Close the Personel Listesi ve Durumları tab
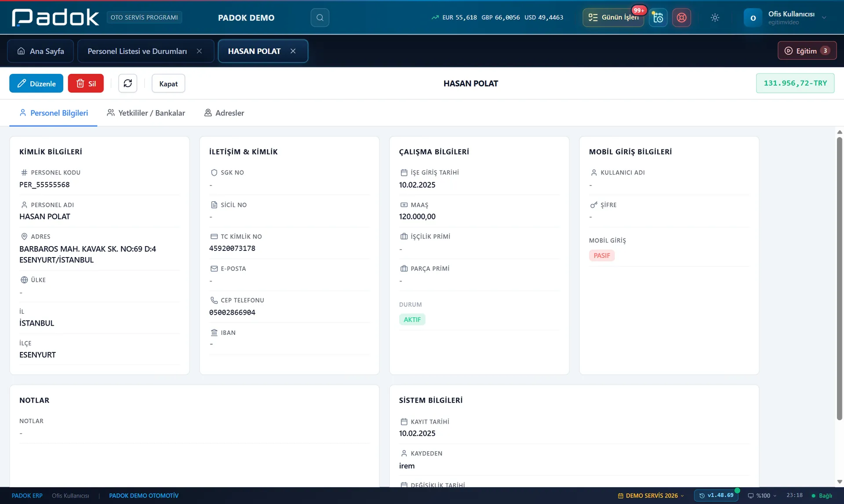844x504 pixels. (x=199, y=51)
